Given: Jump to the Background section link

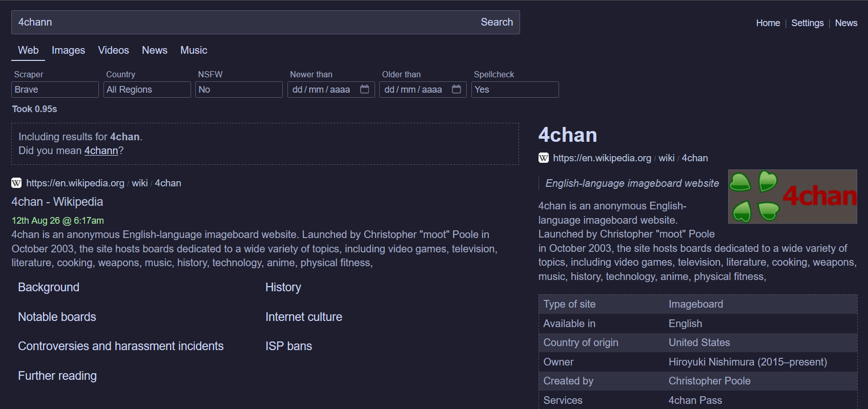Looking at the screenshot, I should 49,287.
